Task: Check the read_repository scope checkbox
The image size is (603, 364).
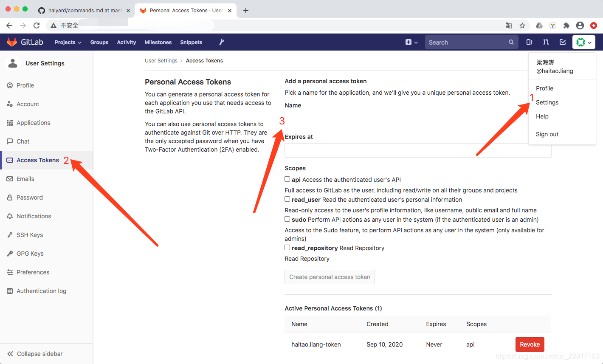Action: click(x=287, y=248)
